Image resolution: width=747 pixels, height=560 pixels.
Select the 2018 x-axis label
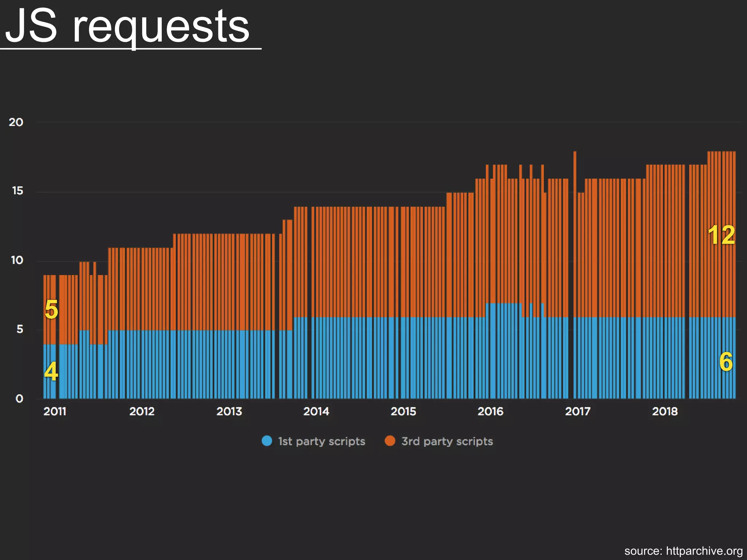tap(665, 411)
